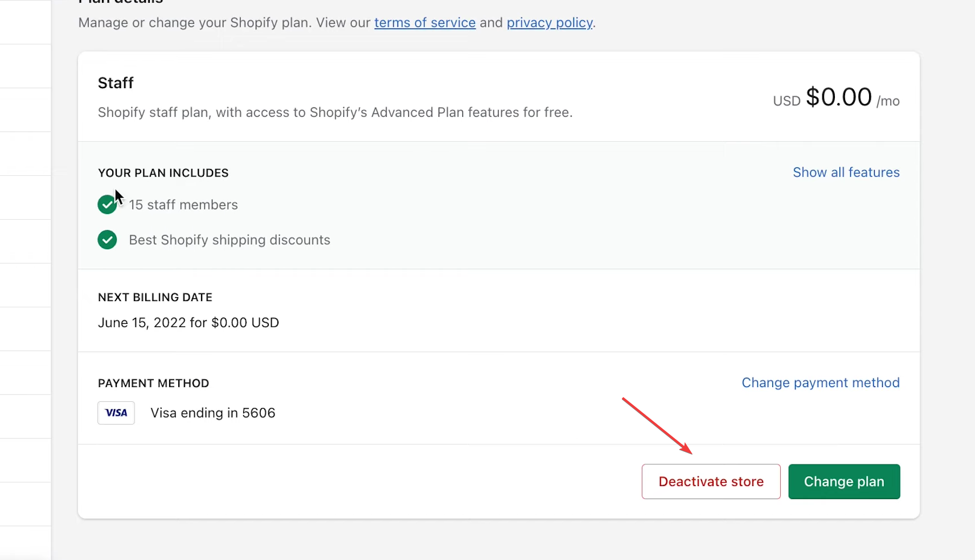The image size is (975, 560).
Task: Click the $0.00 monthly price
Action: point(838,97)
